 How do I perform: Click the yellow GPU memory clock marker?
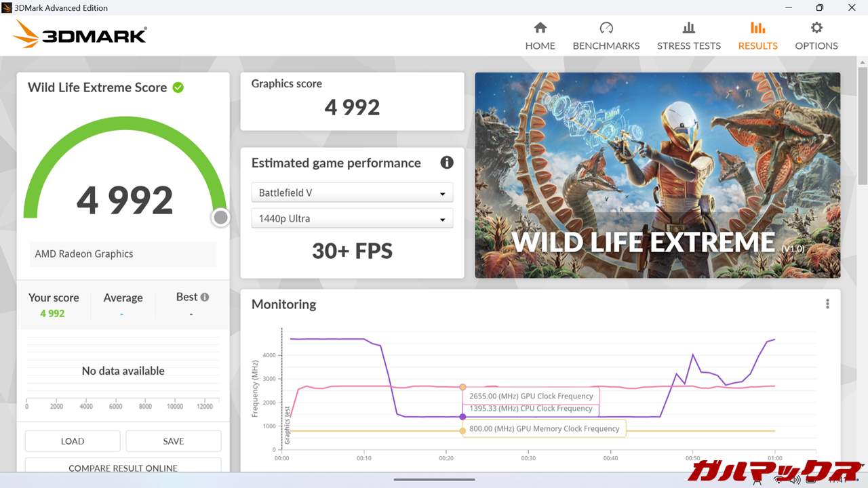point(462,430)
